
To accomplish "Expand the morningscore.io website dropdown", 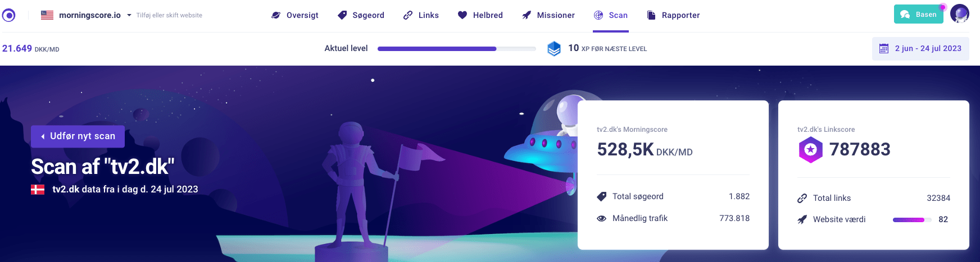I will (129, 15).
